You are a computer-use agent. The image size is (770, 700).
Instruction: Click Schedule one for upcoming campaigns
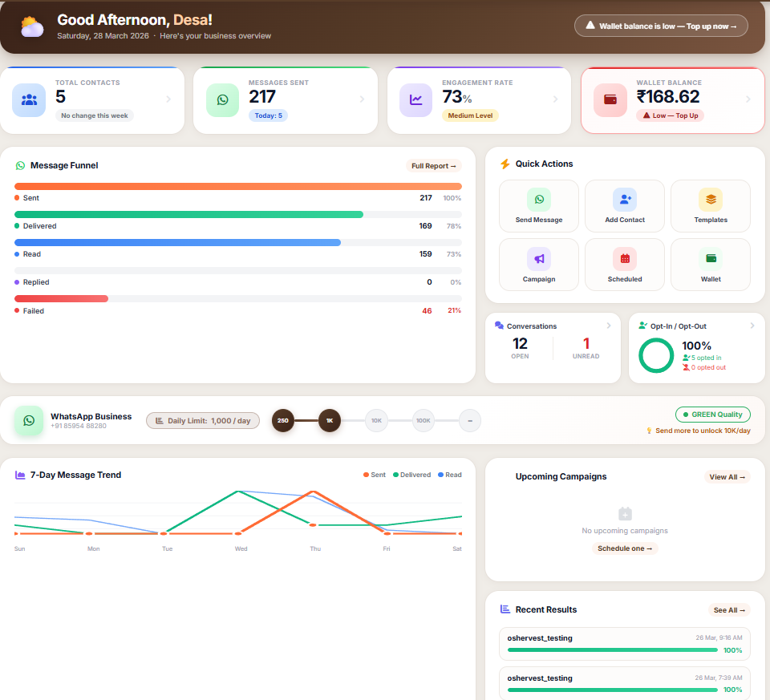click(x=624, y=548)
